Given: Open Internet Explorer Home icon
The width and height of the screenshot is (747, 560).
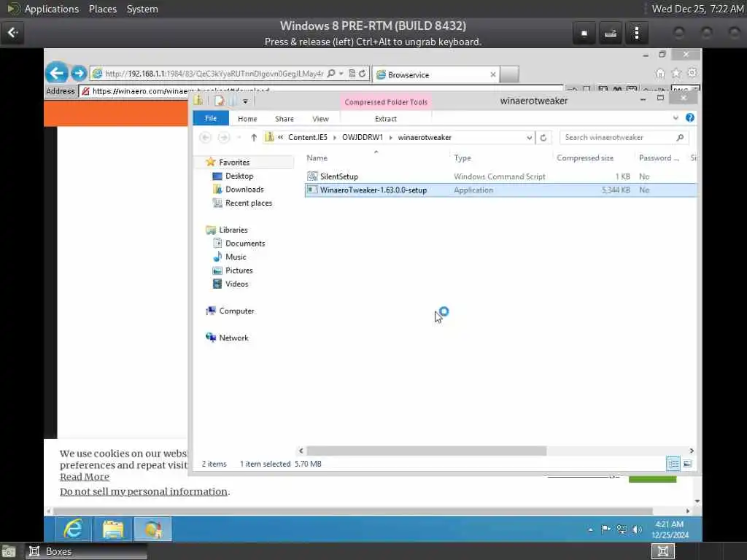Looking at the screenshot, I should coord(659,74).
